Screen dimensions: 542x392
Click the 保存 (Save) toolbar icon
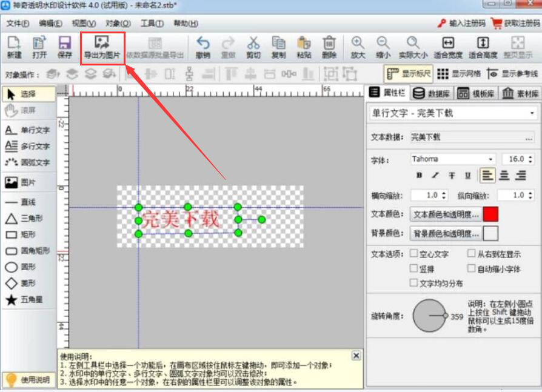pyautogui.click(x=65, y=47)
